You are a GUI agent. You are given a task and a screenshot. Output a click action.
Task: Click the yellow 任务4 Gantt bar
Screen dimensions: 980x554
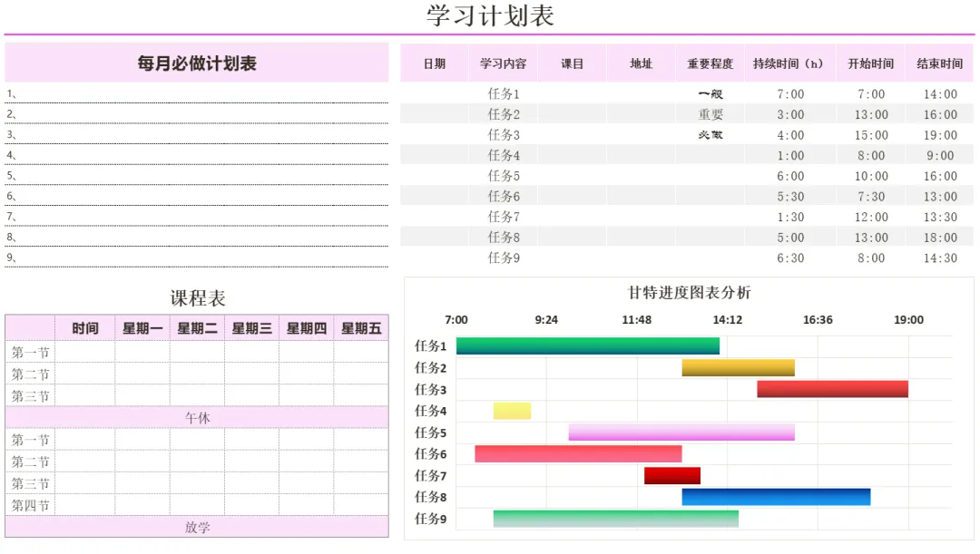click(512, 411)
